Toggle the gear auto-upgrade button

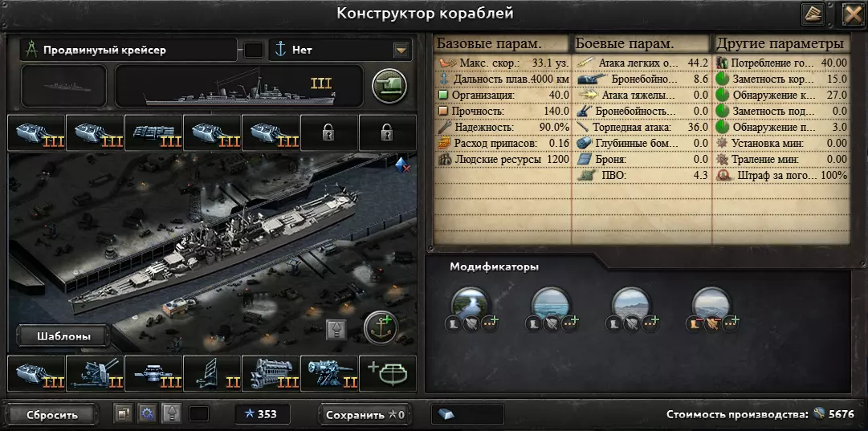point(147,413)
